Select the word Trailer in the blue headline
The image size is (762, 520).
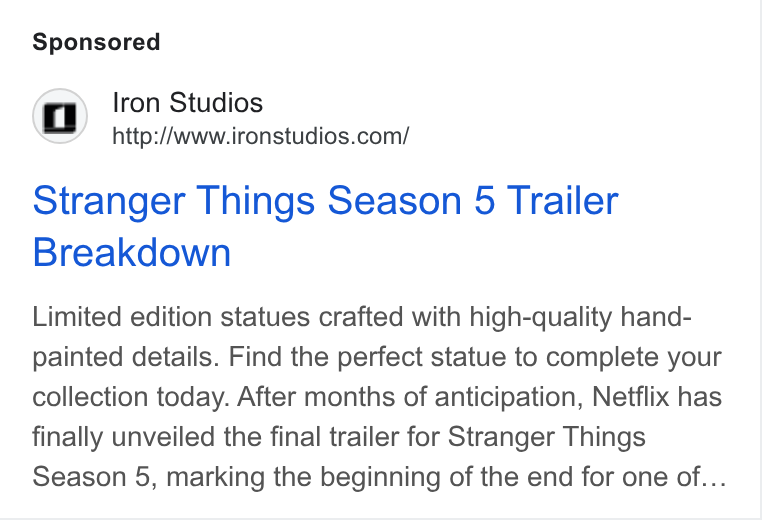click(x=563, y=200)
